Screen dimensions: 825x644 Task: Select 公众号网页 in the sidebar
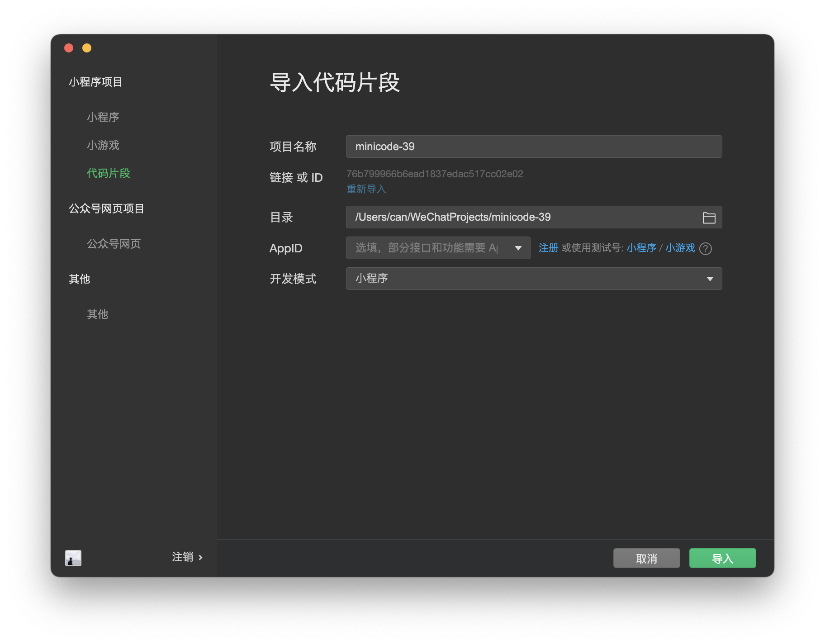coord(114,244)
